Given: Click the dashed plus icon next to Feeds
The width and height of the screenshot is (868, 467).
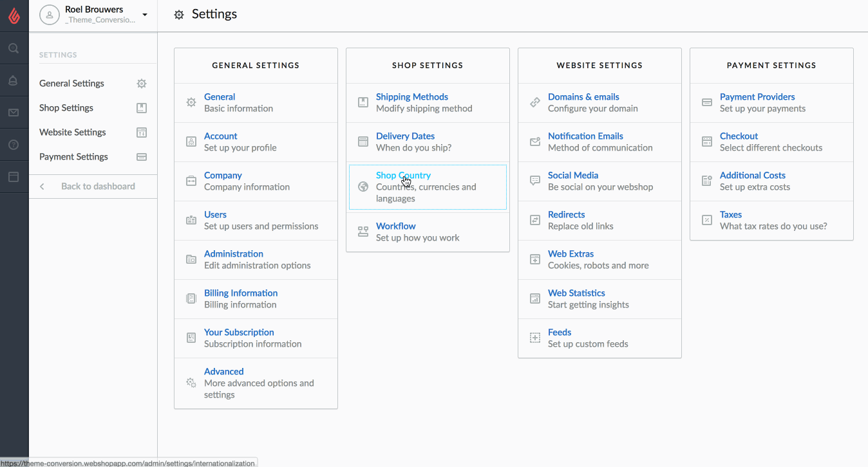Looking at the screenshot, I should (535, 338).
